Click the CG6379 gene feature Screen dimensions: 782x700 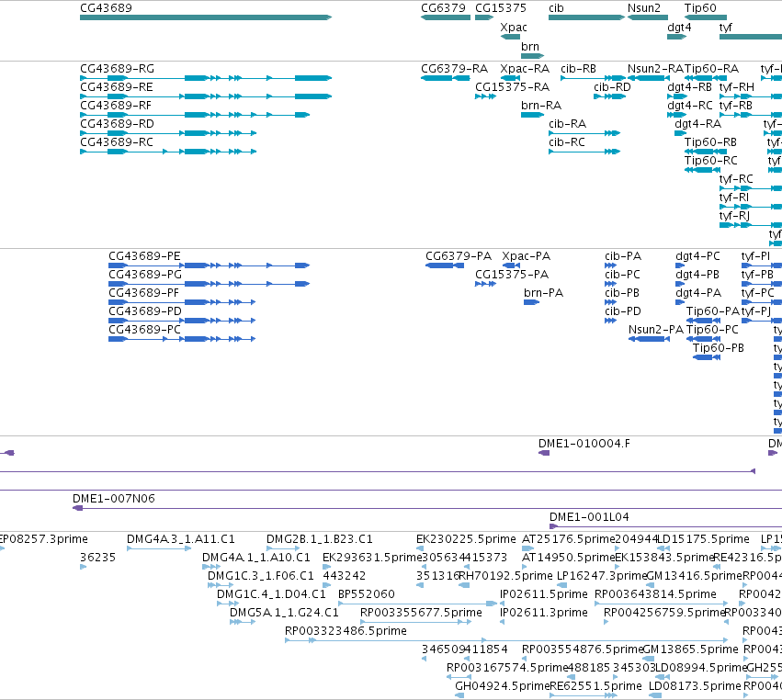coord(446,17)
